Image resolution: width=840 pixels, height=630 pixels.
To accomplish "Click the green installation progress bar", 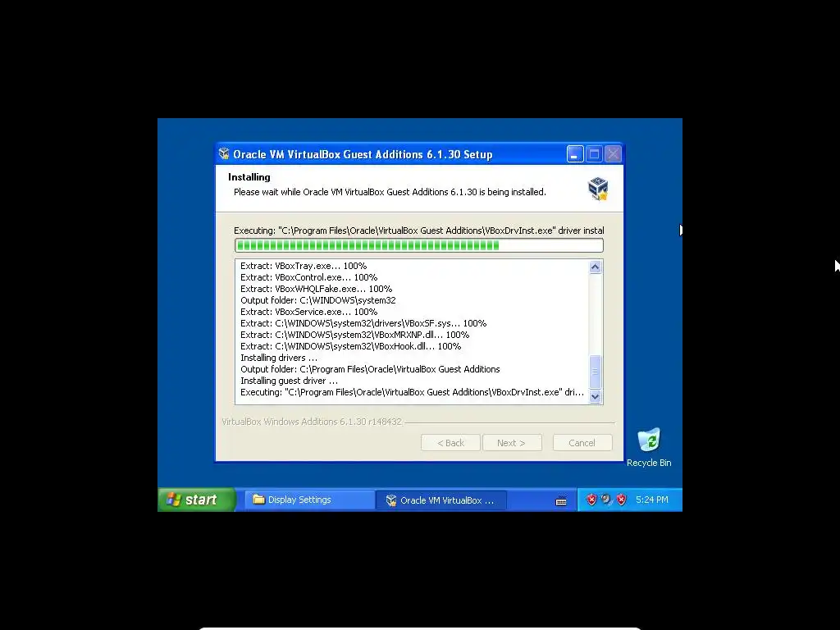I will (x=419, y=245).
